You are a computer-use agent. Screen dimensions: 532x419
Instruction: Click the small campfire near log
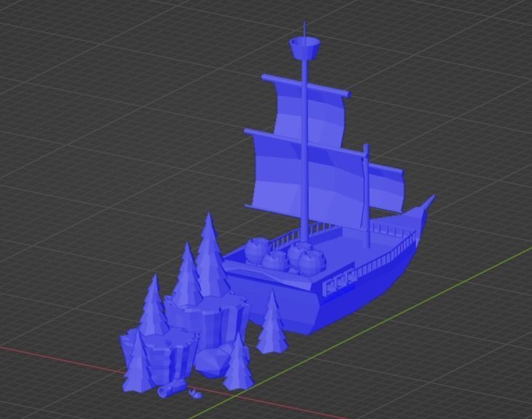(196, 394)
